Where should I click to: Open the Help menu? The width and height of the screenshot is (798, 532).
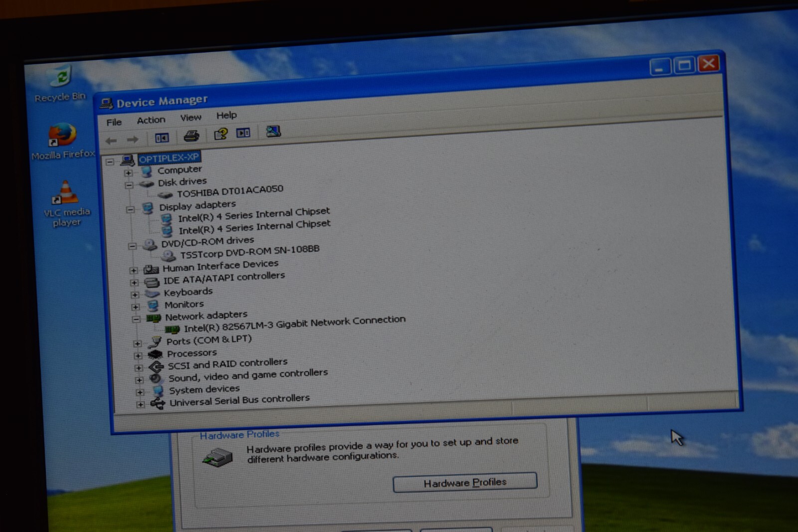tap(226, 116)
